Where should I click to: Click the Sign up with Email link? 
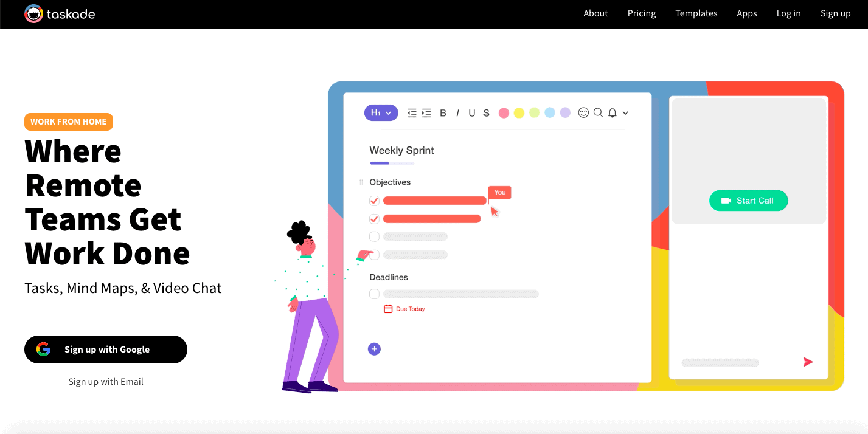(106, 382)
